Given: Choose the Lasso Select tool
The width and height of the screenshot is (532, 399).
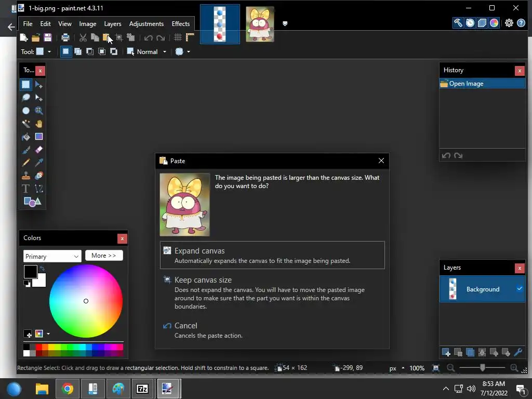Looking at the screenshot, I should pyautogui.click(x=26, y=98).
